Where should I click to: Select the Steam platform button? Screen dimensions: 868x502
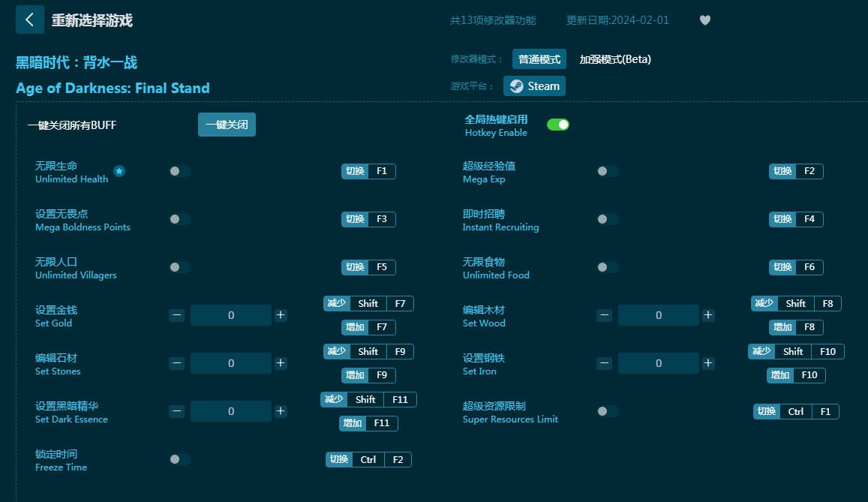tap(534, 86)
